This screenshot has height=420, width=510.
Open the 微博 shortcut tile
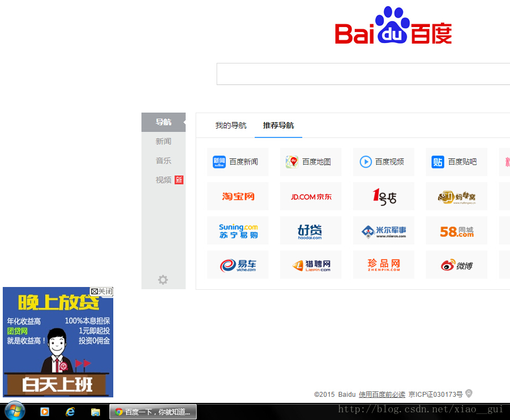point(456,265)
